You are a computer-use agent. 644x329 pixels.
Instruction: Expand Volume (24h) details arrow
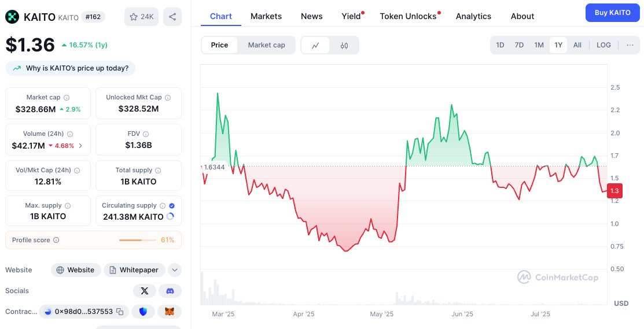point(80,146)
